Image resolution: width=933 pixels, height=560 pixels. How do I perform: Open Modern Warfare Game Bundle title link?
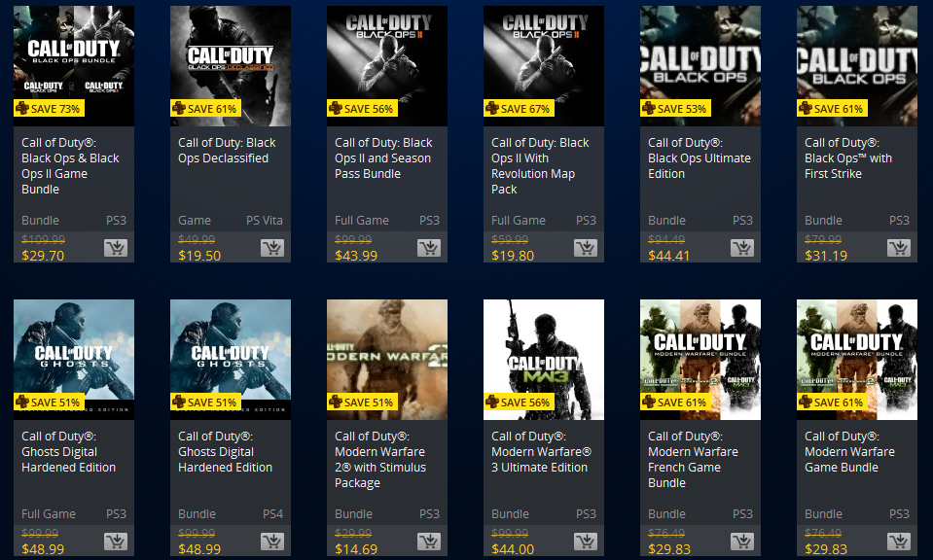click(x=849, y=452)
